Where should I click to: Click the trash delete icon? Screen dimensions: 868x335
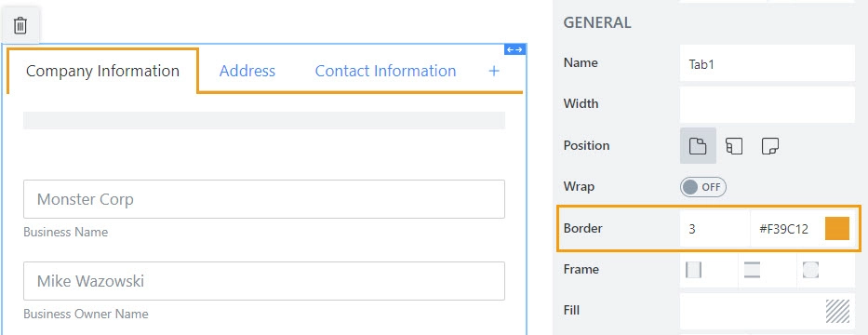point(20,25)
